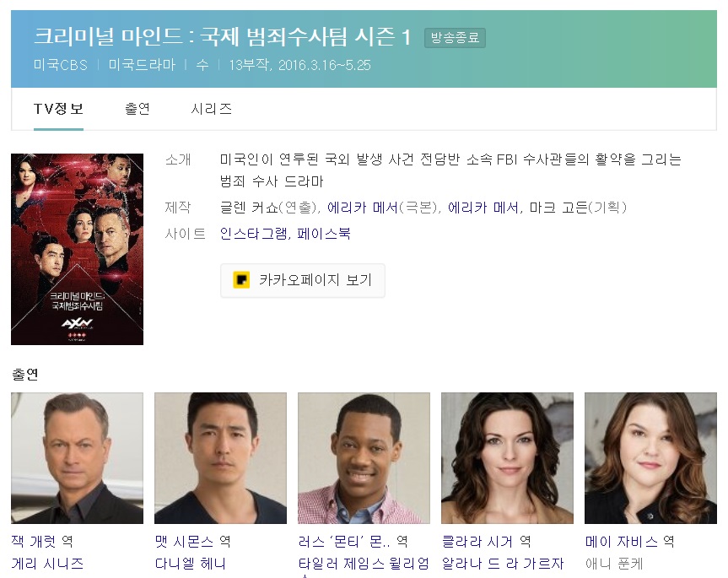Click 게리 시니즈 cast photo

click(77, 458)
